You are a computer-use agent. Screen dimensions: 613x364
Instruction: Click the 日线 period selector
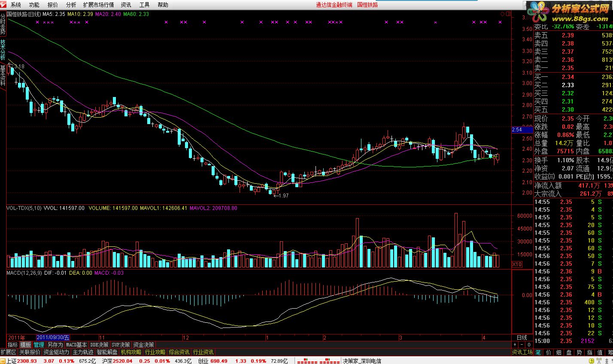click(x=522, y=337)
